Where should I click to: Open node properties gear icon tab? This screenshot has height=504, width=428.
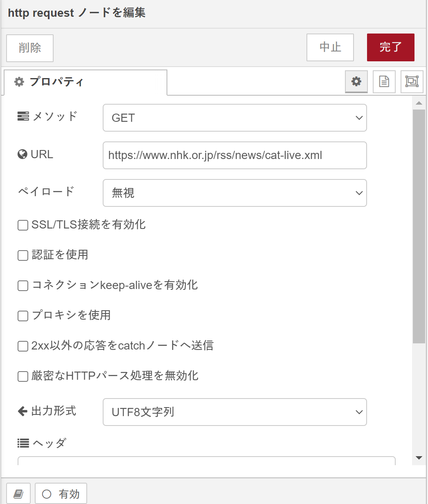point(356,81)
